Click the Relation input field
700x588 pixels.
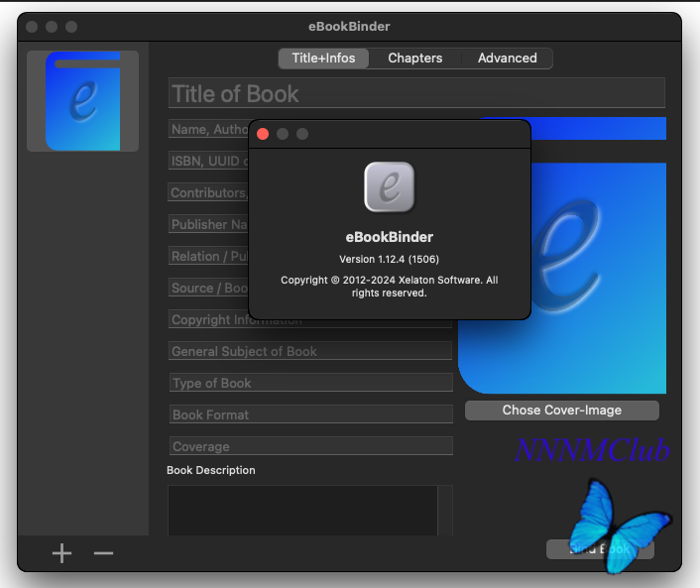click(x=208, y=256)
